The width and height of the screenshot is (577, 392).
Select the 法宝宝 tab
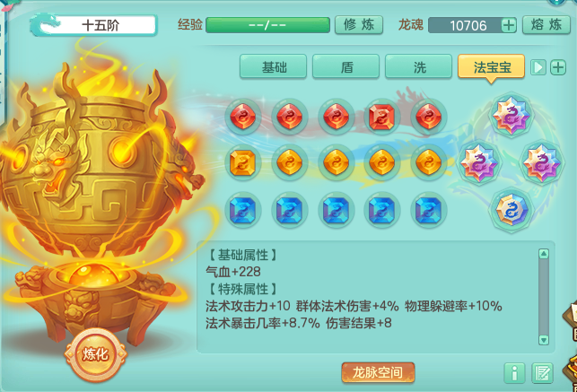point(491,66)
